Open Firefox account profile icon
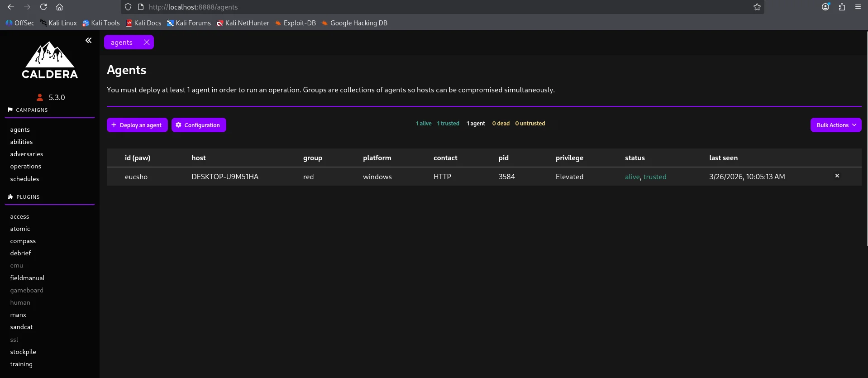The image size is (868, 378). tap(825, 7)
